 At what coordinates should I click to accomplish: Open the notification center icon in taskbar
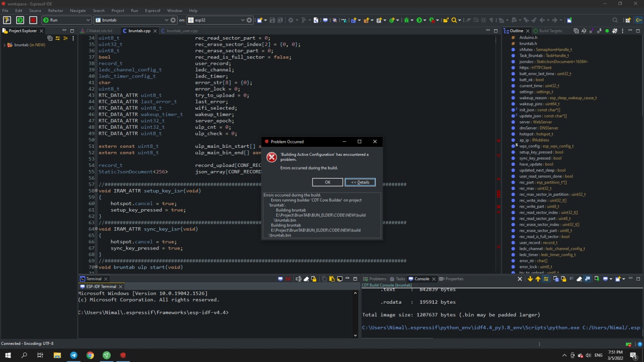[633, 355]
